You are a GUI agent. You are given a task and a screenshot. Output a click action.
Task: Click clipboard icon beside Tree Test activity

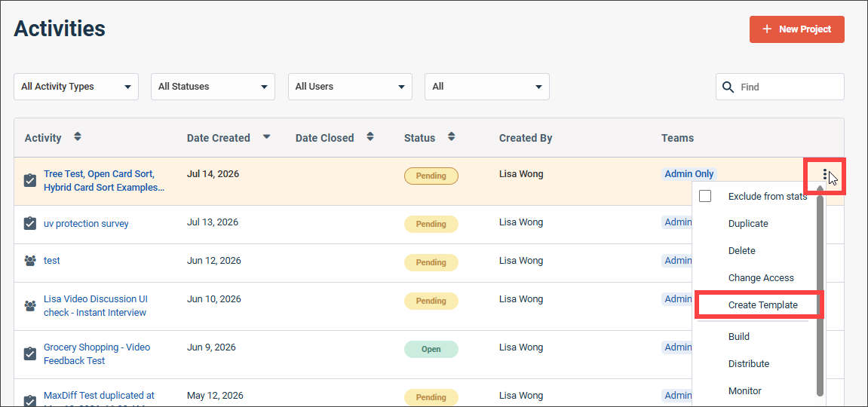[30, 180]
